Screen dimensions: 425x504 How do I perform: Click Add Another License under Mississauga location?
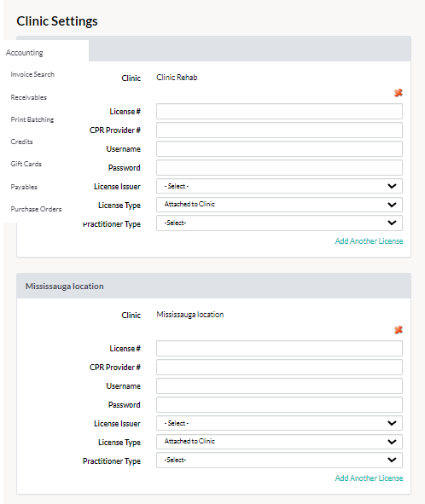point(369,478)
